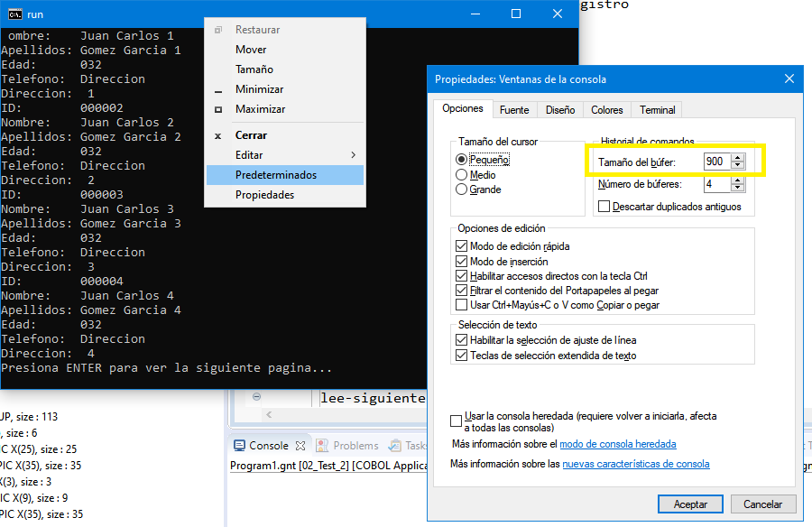Click the Problems tab icon
The width and height of the screenshot is (812, 527).
point(322,446)
